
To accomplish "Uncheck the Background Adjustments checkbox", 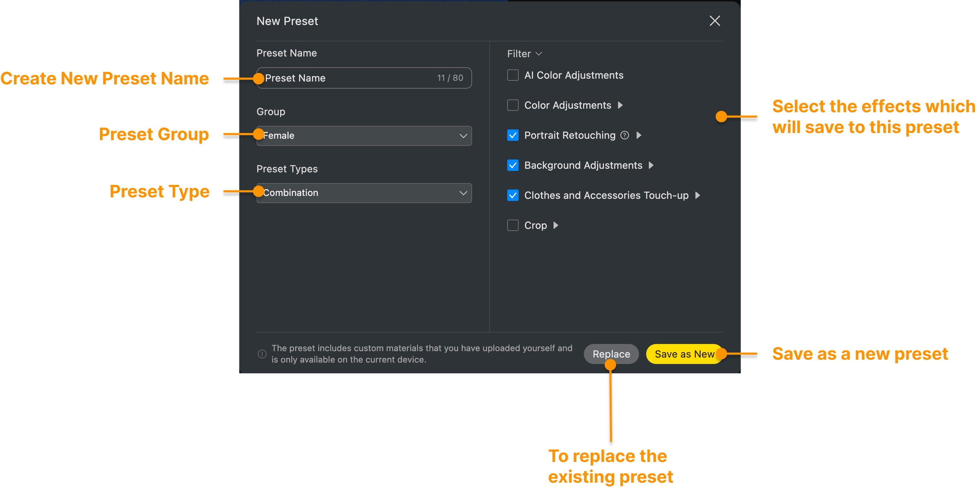I will [513, 165].
